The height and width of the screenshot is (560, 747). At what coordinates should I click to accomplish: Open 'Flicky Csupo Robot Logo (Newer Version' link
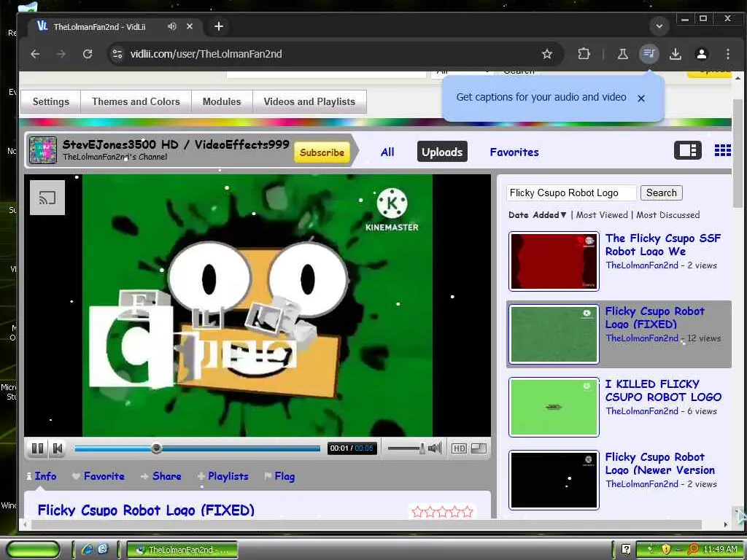point(659,463)
